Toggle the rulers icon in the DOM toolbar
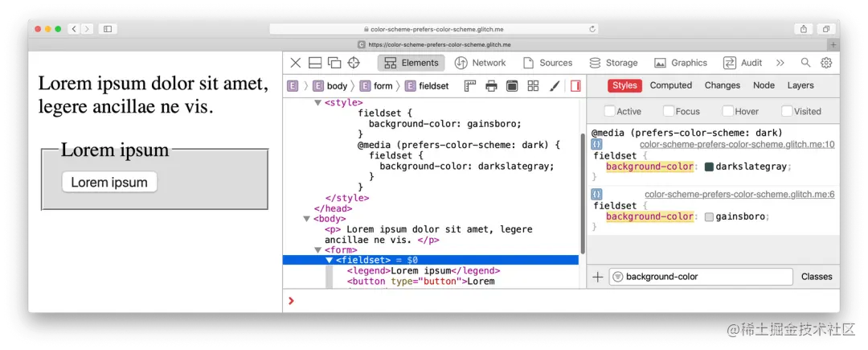 pos(470,86)
